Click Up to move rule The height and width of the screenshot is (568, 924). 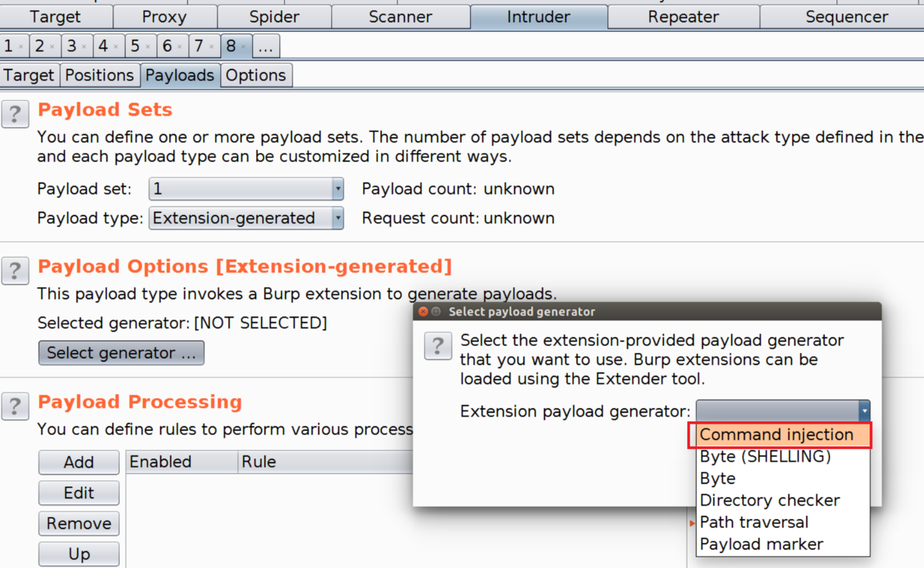point(79,554)
